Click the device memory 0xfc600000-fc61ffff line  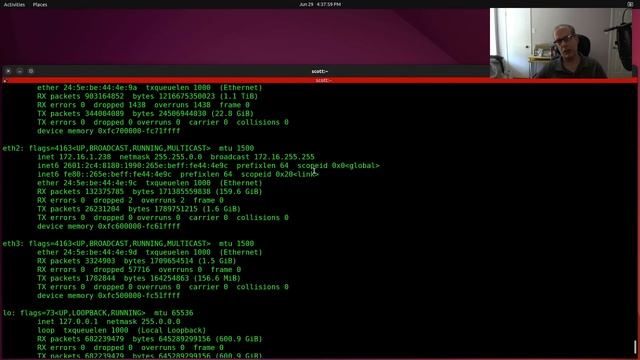click(109, 226)
